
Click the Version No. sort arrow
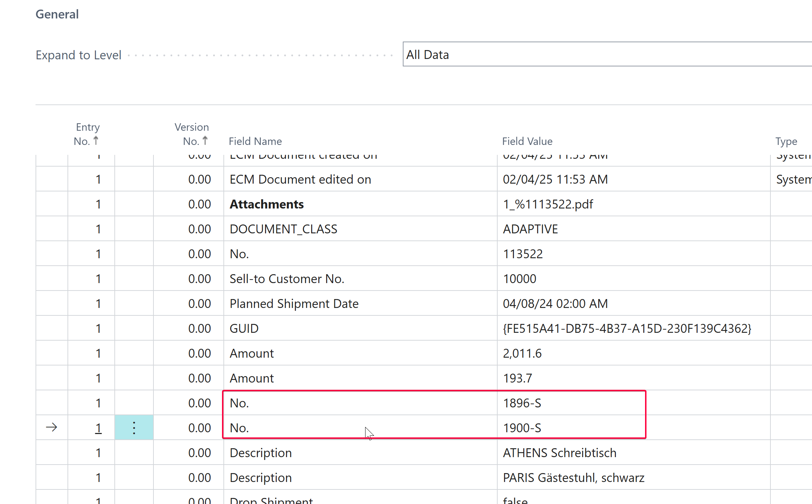[205, 141]
